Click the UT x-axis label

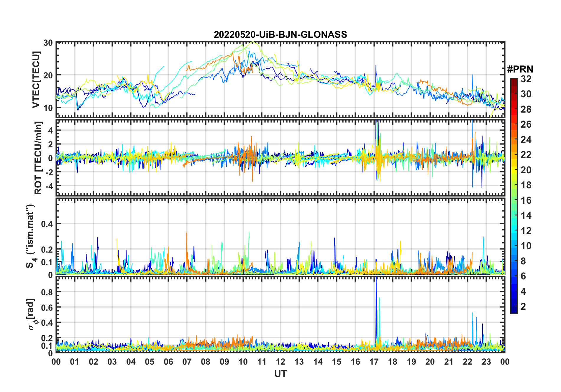[280, 374]
